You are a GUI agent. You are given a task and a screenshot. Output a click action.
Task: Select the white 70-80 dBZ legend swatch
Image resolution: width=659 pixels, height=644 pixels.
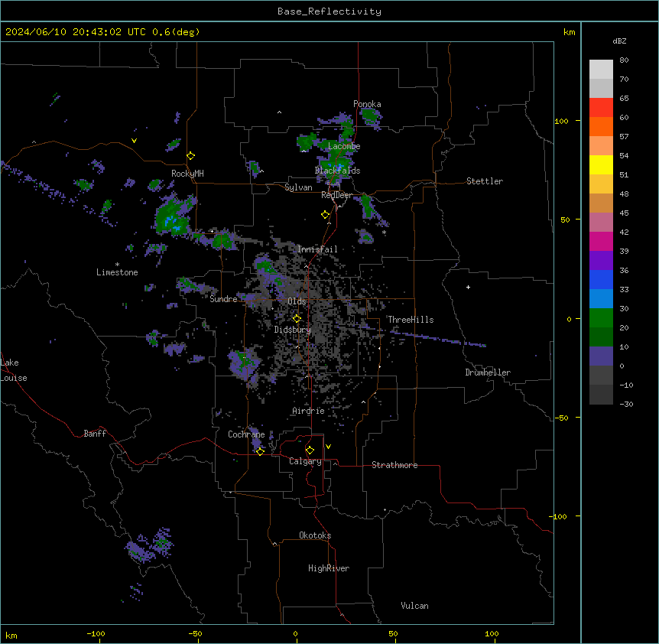pos(601,70)
